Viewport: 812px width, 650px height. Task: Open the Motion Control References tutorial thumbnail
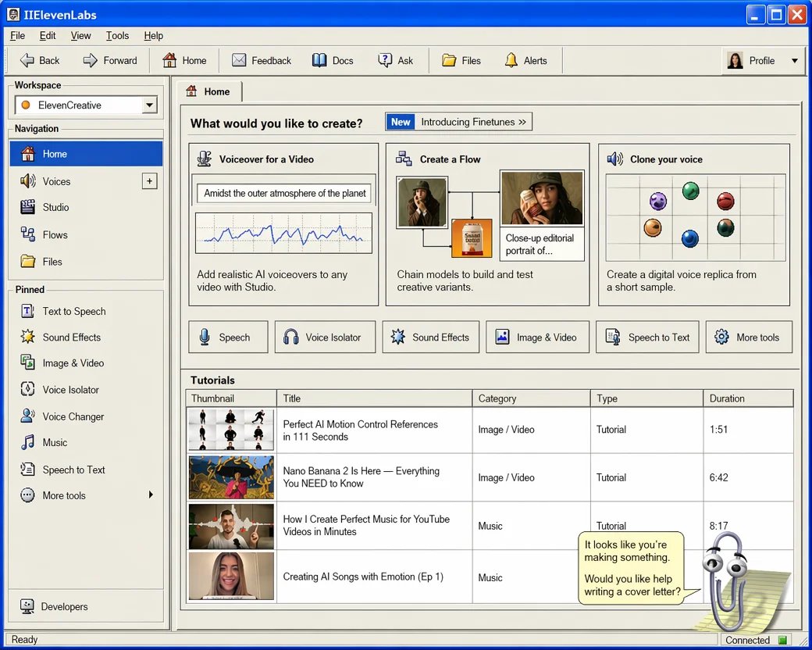231,430
